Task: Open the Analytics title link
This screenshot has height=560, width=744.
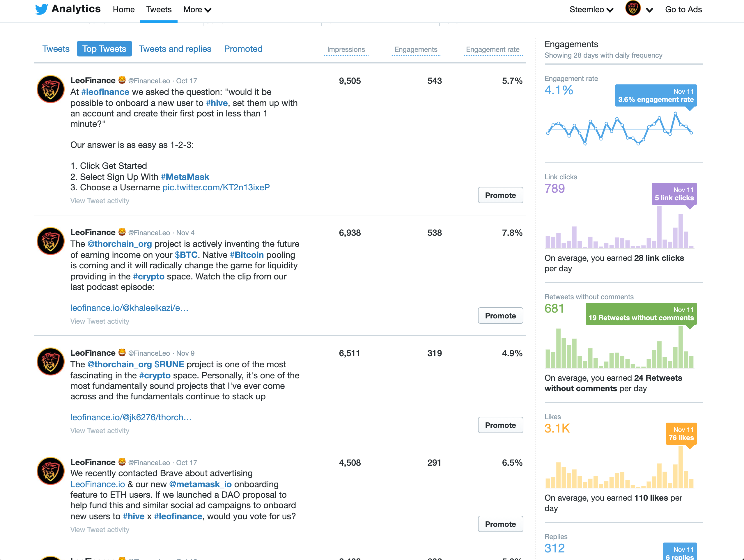Action: (x=76, y=9)
